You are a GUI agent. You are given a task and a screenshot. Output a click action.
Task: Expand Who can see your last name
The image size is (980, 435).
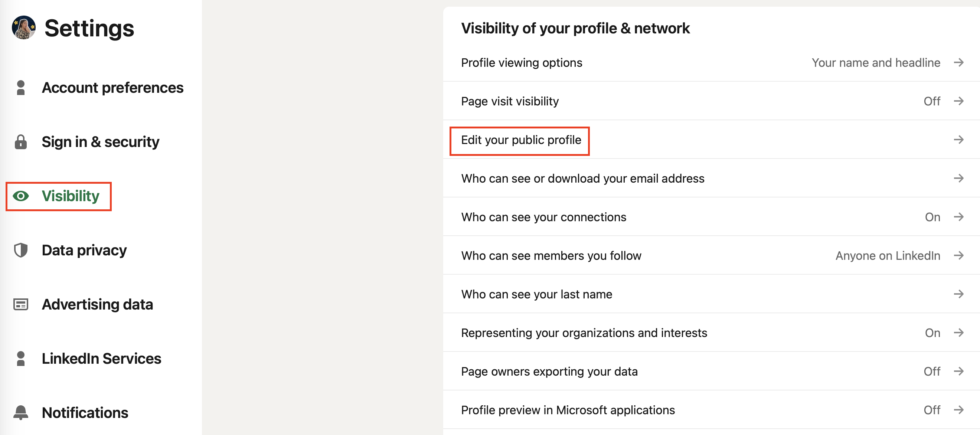coord(711,293)
